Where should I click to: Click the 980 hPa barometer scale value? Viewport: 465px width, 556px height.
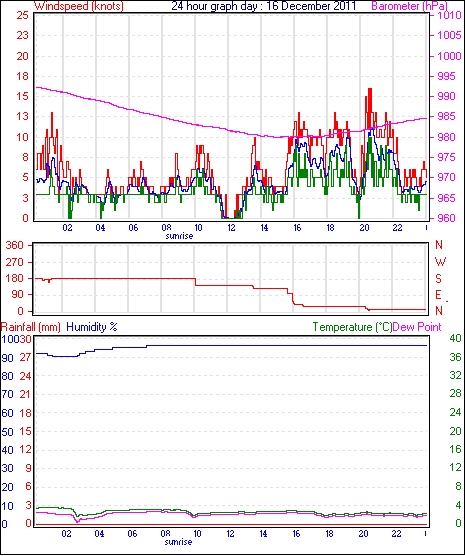click(449, 137)
